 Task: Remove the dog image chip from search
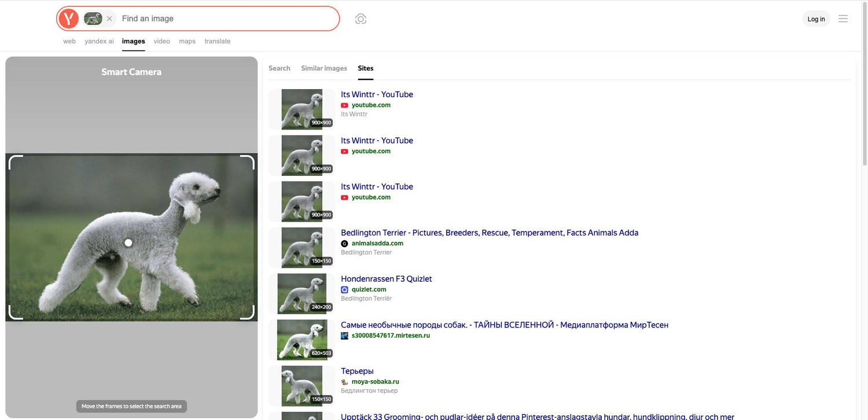point(109,19)
